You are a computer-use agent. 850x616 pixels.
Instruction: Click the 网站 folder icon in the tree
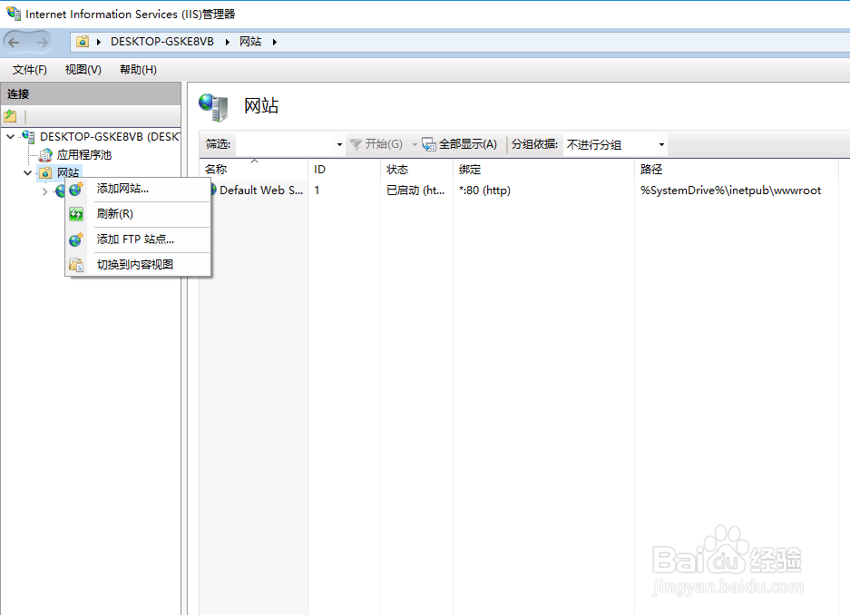tap(45, 173)
